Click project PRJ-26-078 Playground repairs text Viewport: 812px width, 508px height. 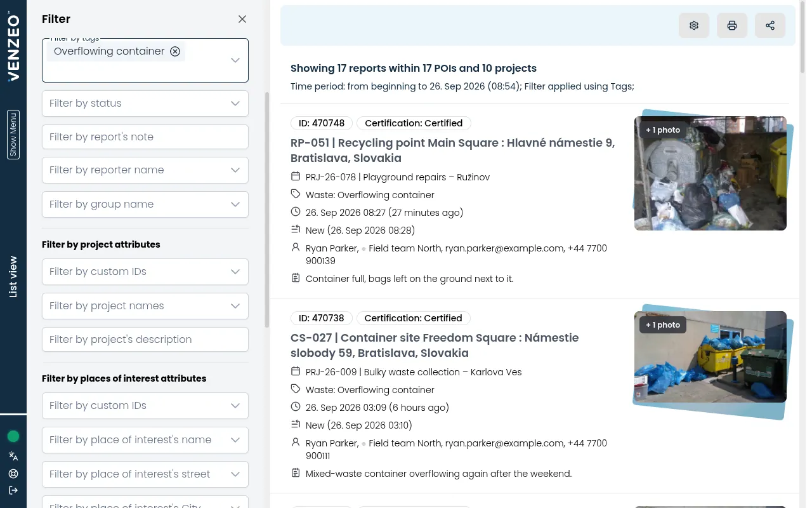[398, 177]
